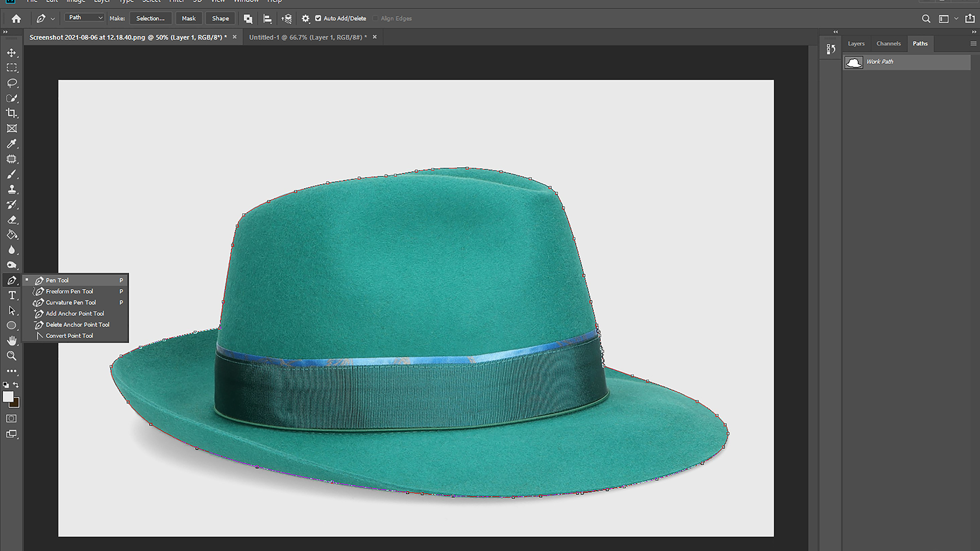Viewport: 980px width, 551px height.
Task: Open the History panel icon
Action: click(831, 49)
